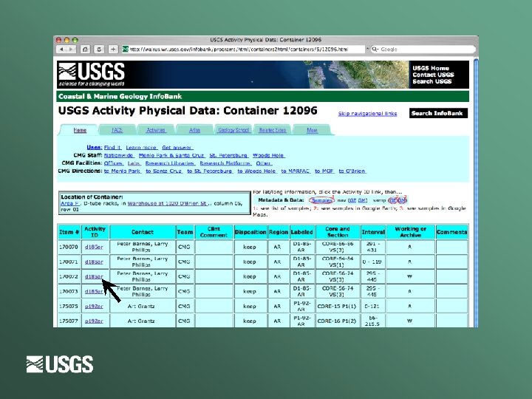
Task: Click the 'to St. Petersburg' directions link
Action: (210, 171)
